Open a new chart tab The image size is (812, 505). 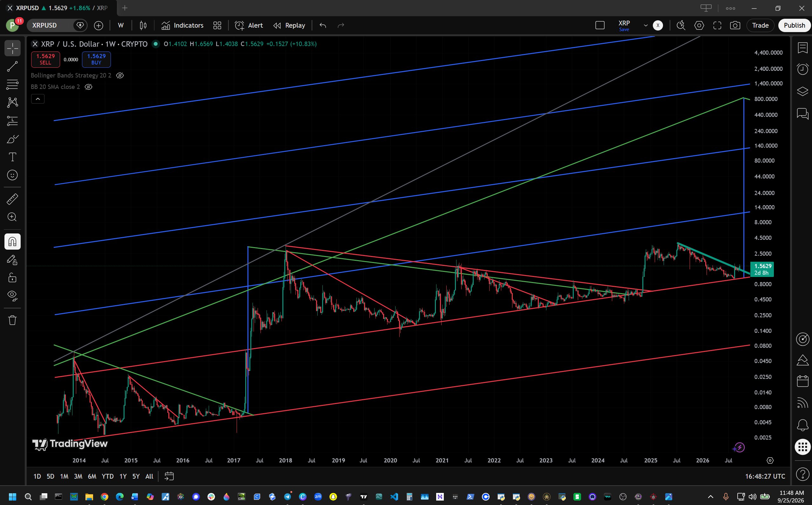125,8
